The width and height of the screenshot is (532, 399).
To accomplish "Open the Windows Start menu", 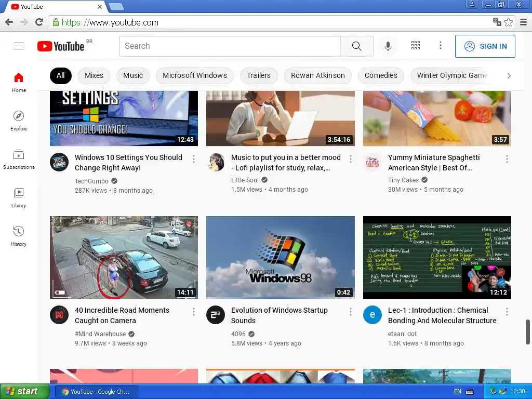I will (25, 391).
